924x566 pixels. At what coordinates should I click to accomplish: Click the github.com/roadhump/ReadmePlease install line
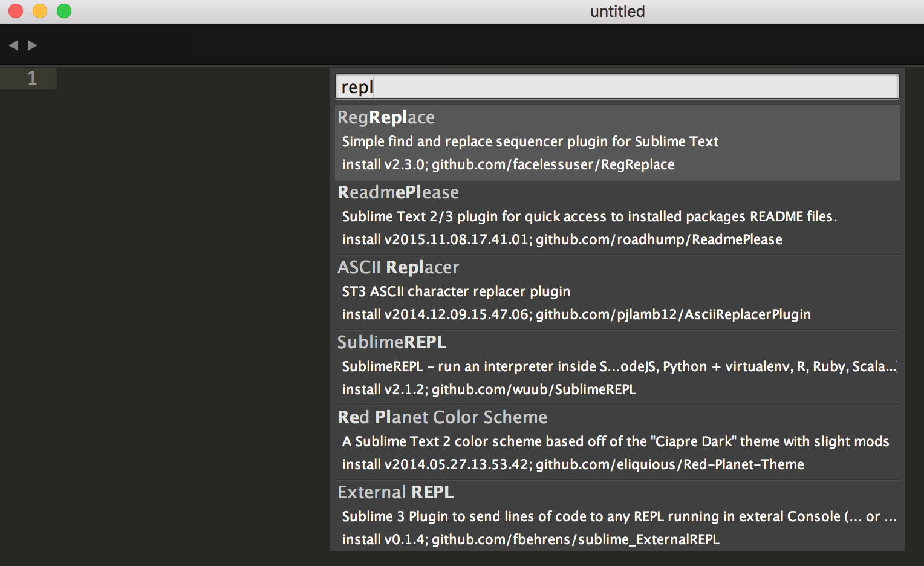562,239
